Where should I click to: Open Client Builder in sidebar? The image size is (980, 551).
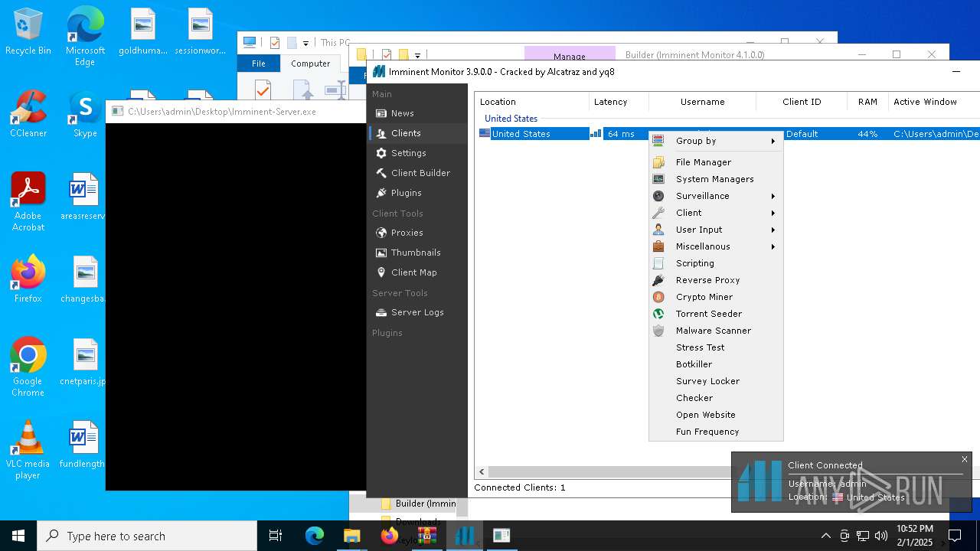(417, 173)
